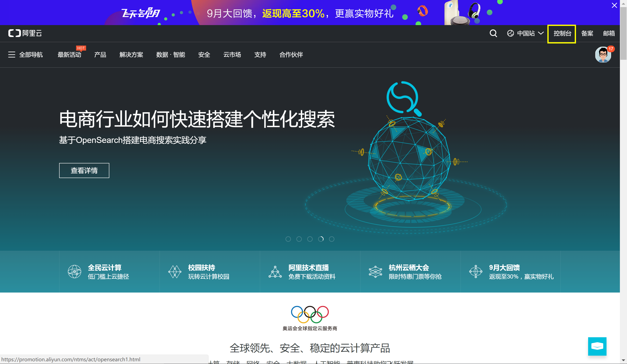Select the fifth carousel dot
The height and width of the screenshot is (364, 627).
tap(332, 239)
